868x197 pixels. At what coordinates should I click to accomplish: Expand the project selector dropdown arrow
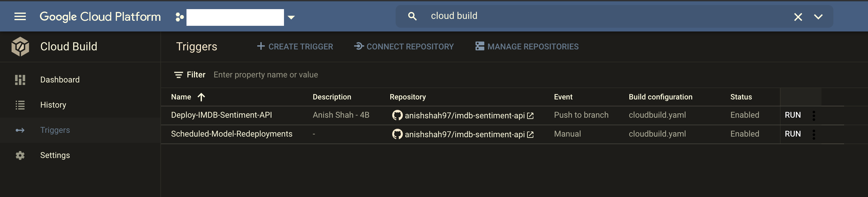coord(292,17)
